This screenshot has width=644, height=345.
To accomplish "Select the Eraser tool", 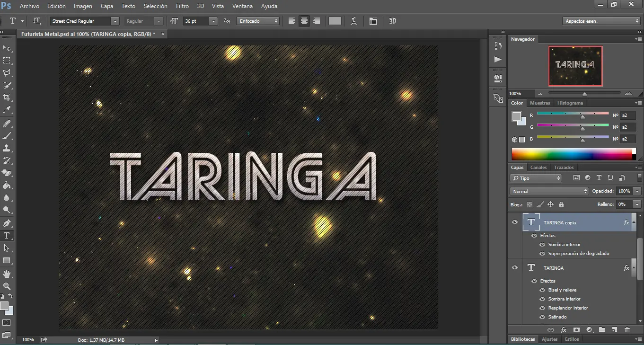I will click(x=7, y=173).
